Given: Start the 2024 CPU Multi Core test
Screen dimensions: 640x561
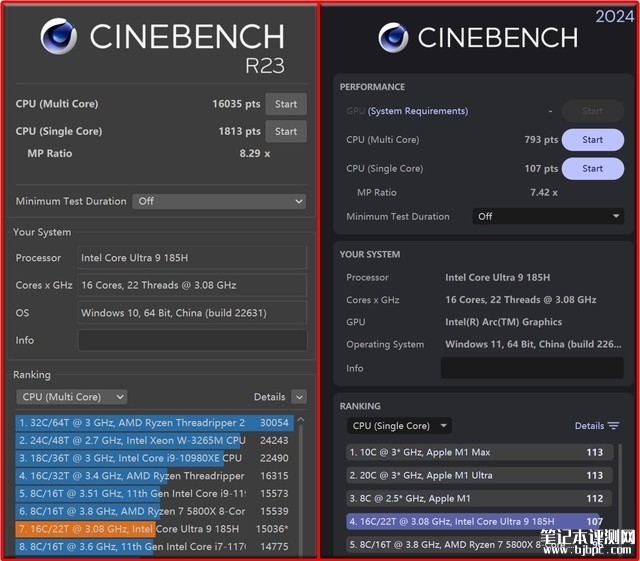Looking at the screenshot, I should point(593,140).
